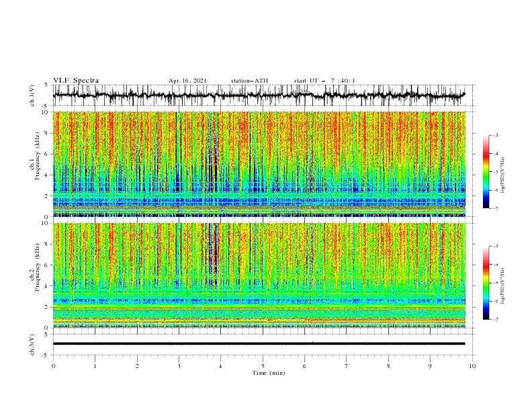532x411 pixels.
Task: Click the "0" tick on the time axis
Action: [53, 366]
